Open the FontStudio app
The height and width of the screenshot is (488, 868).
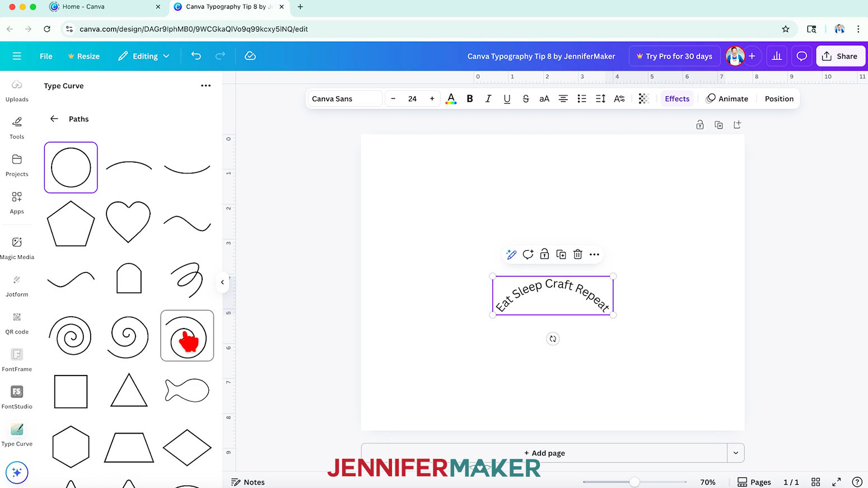pos(17,397)
